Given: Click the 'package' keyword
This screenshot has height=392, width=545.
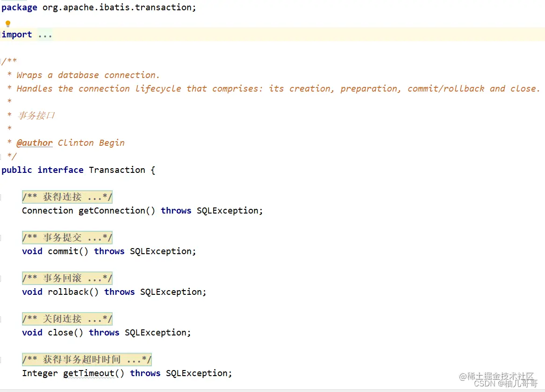Looking at the screenshot, I should [19, 7].
